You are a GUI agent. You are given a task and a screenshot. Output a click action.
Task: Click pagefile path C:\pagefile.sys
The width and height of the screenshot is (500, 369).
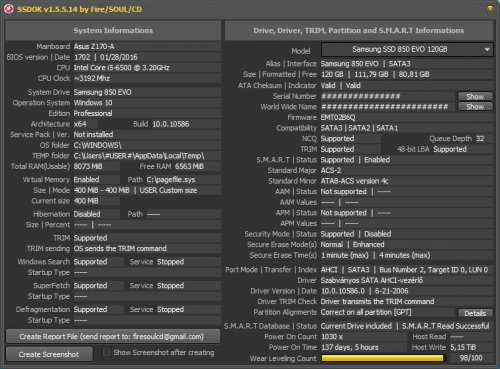171,180
